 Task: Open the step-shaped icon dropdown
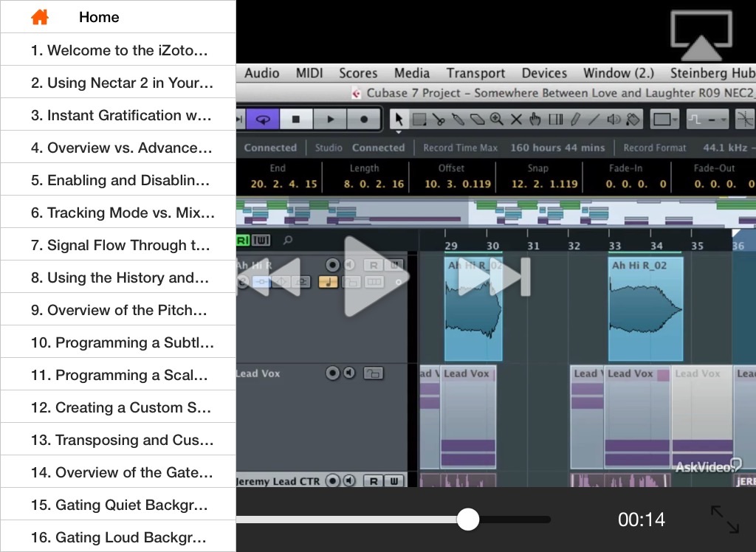coord(707,119)
